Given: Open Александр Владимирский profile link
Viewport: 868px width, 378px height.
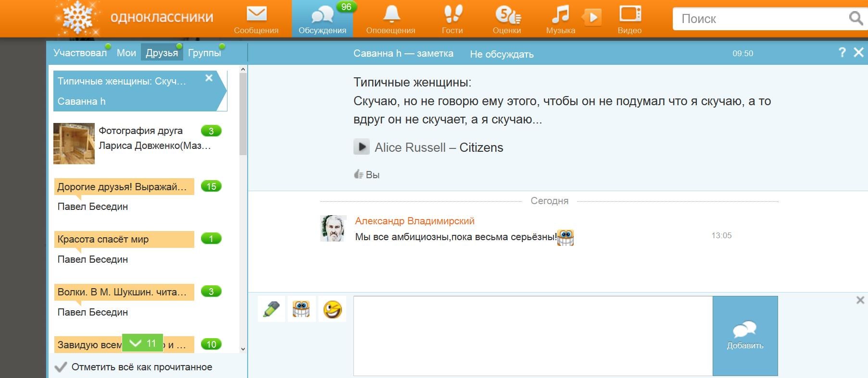Looking at the screenshot, I should click(x=415, y=221).
